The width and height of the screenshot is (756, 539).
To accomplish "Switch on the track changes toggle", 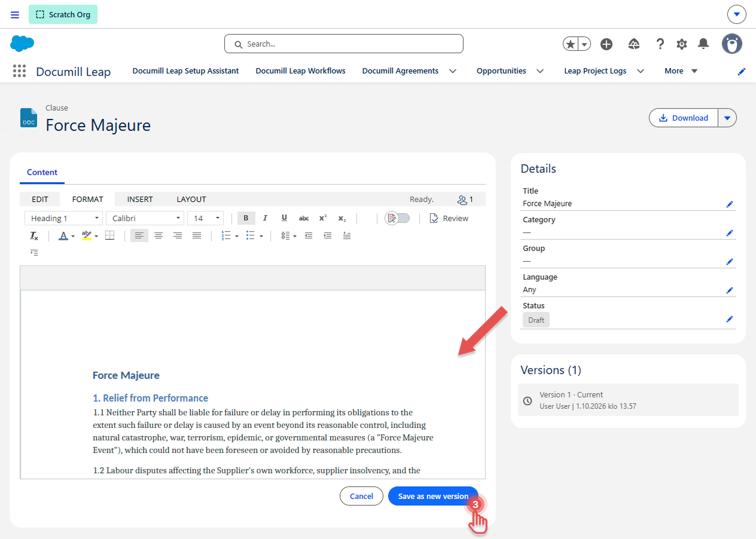I will (398, 218).
